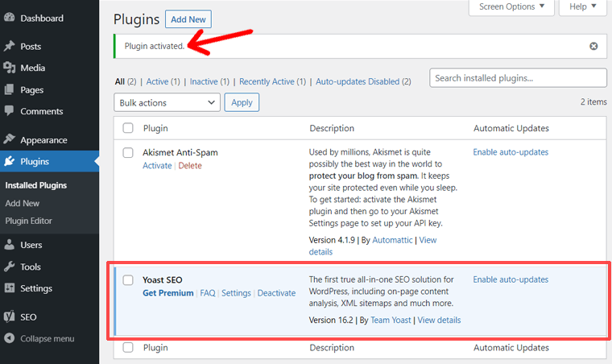Image resolution: width=612 pixels, height=364 pixels.
Task: Focus the Search installed plugins field
Action: click(519, 78)
